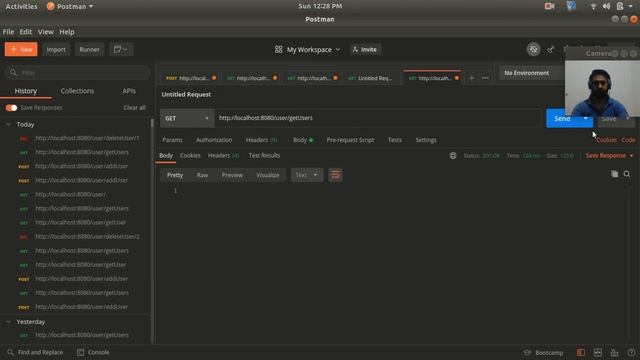Collapse the Yesterday history group
The width and height of the screenshot is (640, 360).
point(9,322)
